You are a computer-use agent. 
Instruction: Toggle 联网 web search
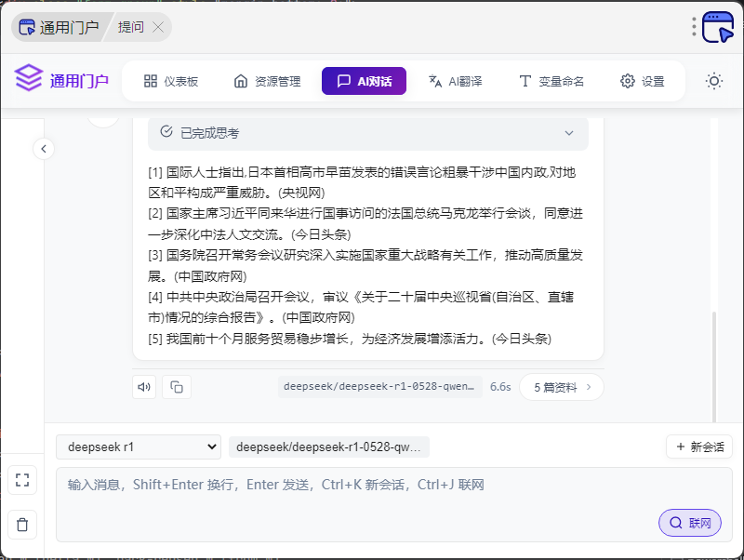click(x=689, y=523)
